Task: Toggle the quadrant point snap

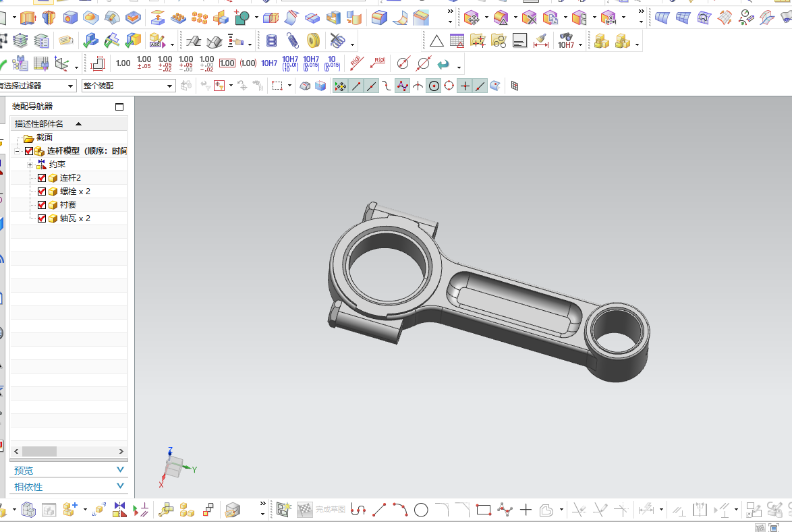Action: point(449,86)
